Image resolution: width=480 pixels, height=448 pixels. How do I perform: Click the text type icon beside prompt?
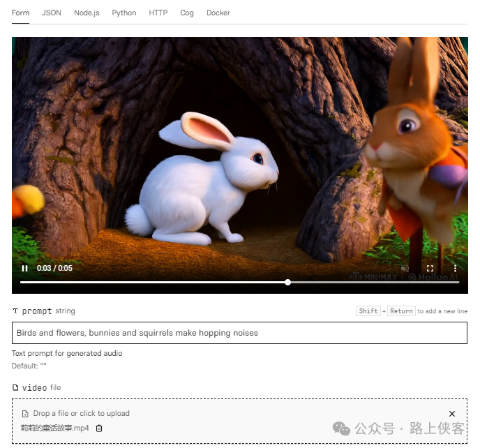[x=15, y=311]
